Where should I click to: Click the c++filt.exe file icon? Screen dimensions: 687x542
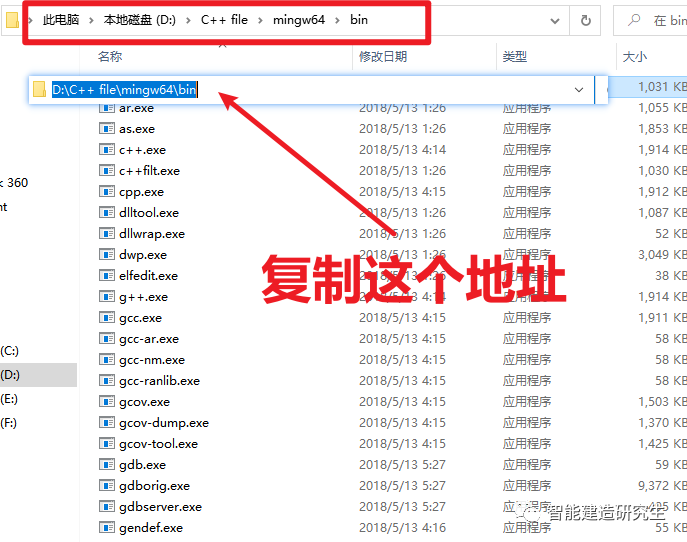pos(106,170)
